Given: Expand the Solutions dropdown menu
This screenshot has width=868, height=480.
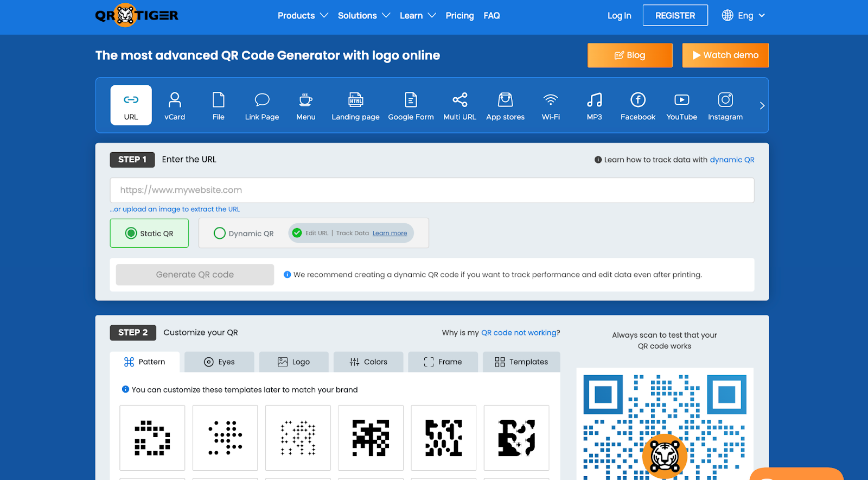Looking at the screenshot, I should [x=364, y=16].
